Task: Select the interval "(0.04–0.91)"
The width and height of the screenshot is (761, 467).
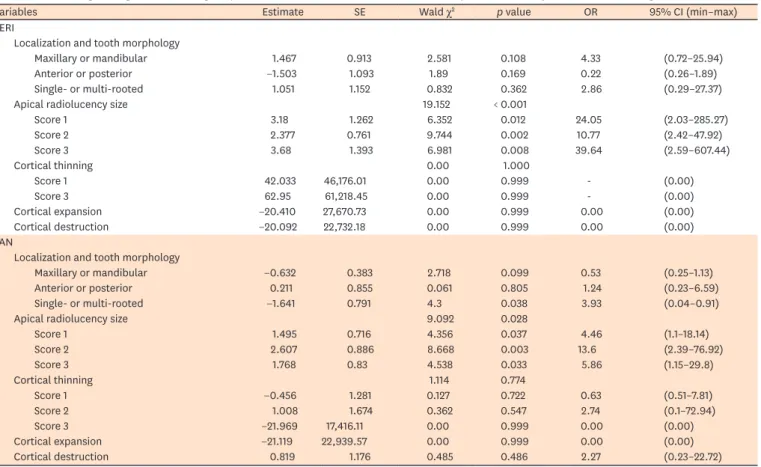Action: tap(691, 304)
